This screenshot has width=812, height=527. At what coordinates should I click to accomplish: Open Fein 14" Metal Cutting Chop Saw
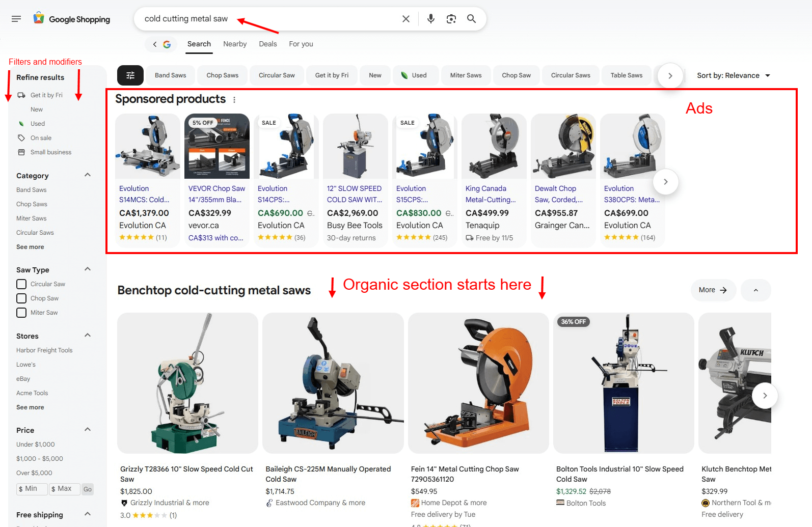(465, 474)
